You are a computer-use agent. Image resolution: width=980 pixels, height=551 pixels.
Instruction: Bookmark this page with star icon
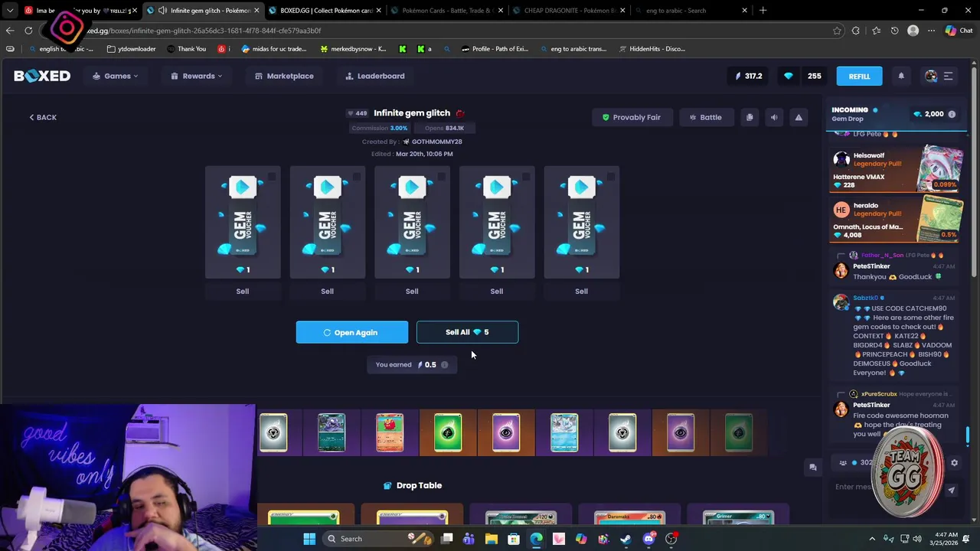[837, 31]
